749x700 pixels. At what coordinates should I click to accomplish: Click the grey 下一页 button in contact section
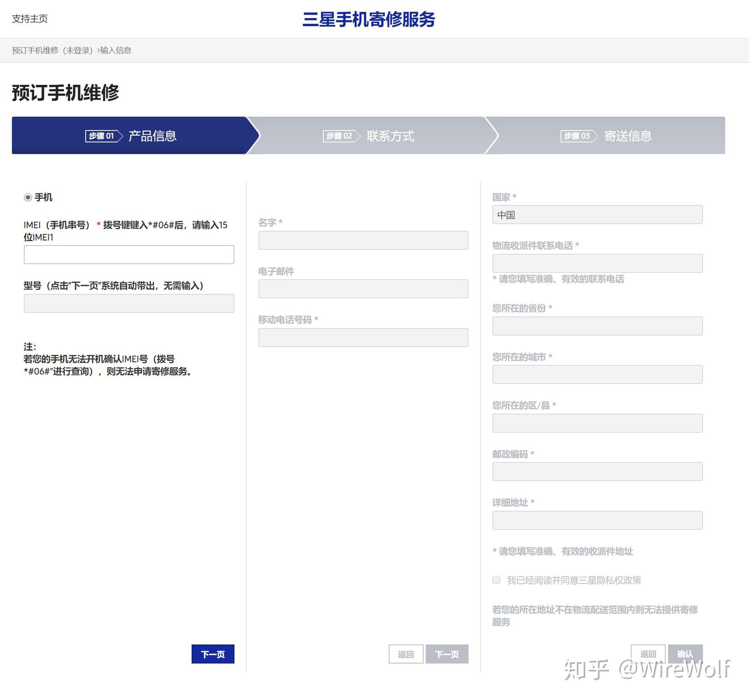tap(447, 654)
